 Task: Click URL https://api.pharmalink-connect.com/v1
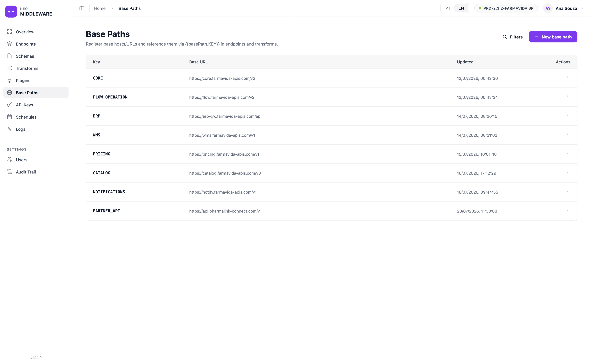(x=225, y=211)
